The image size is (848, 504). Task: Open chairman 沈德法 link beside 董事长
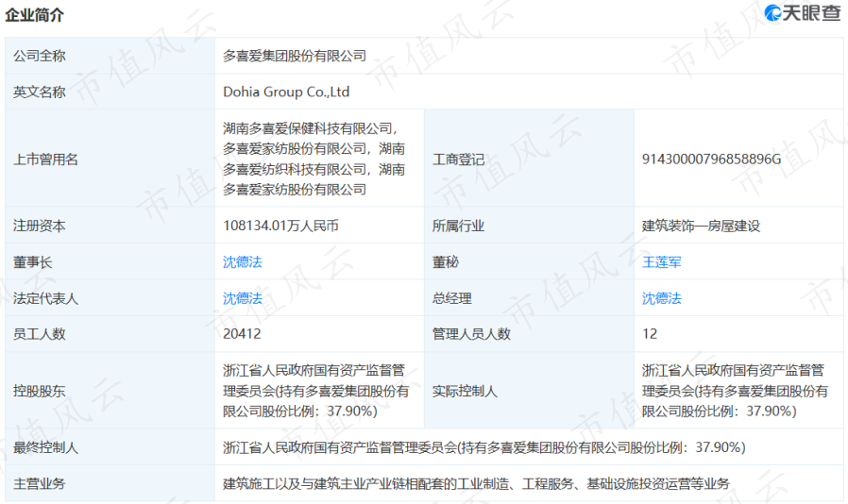coord(243,261)
